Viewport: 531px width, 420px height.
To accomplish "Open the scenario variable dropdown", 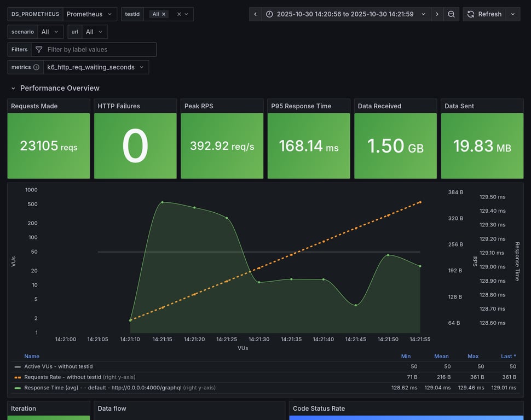I will point(50,32).
